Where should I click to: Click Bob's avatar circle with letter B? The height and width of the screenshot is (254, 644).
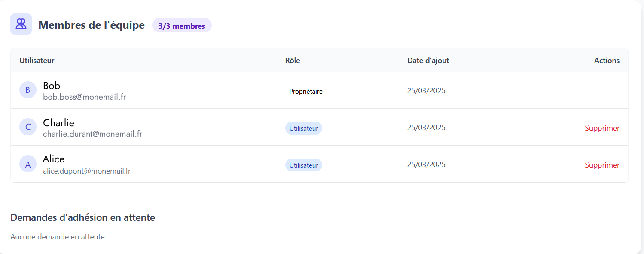coord(28,90)
